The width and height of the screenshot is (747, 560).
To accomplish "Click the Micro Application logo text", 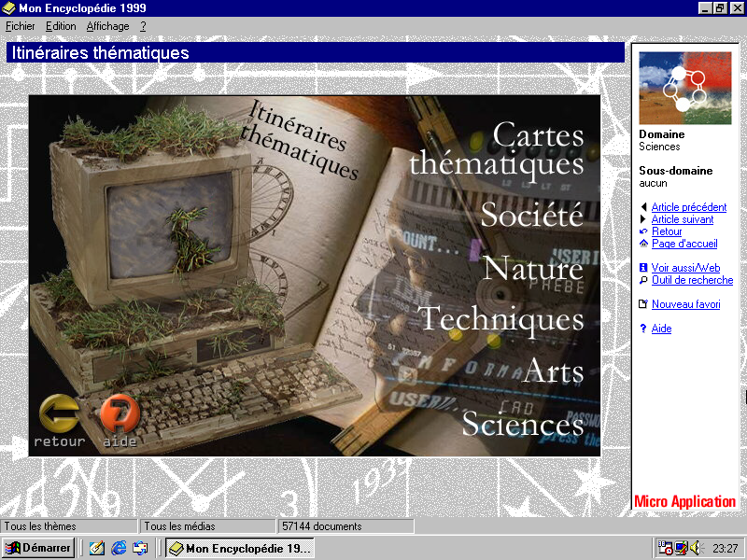I will tap(684, 501).
